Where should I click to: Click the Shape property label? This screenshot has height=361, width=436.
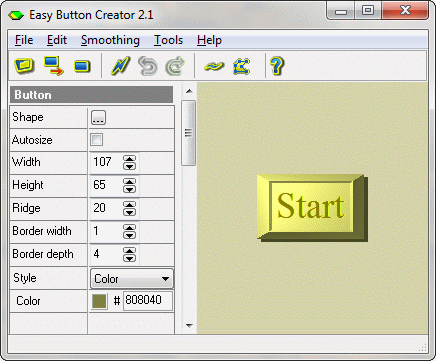coord(28,117)
